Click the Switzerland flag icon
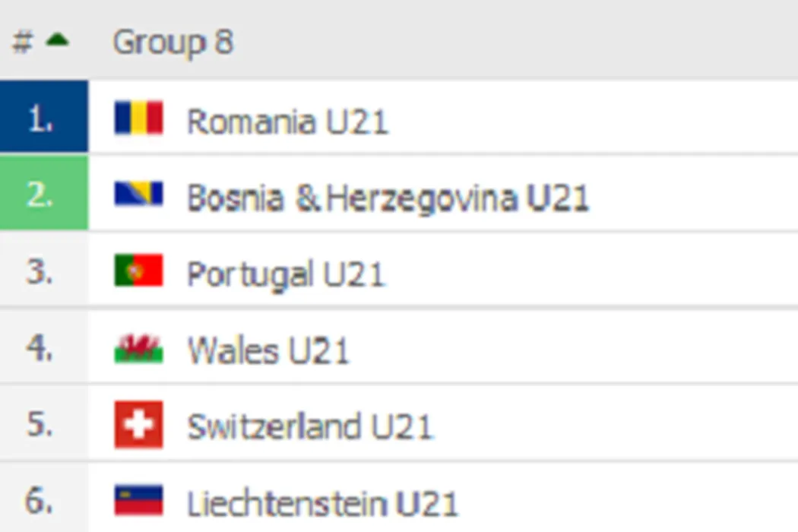 click(x=138, y=424)
